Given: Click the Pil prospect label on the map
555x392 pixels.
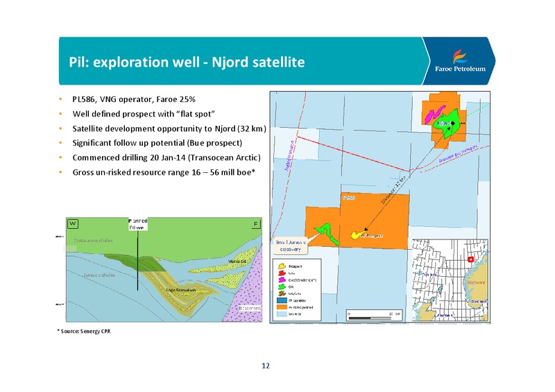Looking at the screenshot, I should coord(371,235).
